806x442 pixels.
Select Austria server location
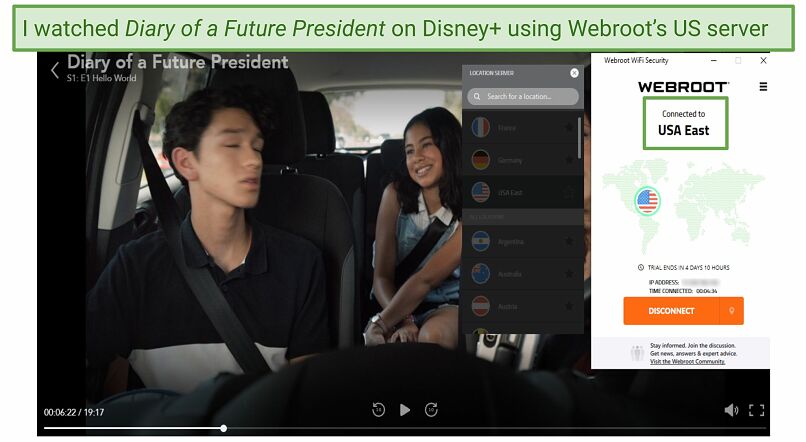523,306
